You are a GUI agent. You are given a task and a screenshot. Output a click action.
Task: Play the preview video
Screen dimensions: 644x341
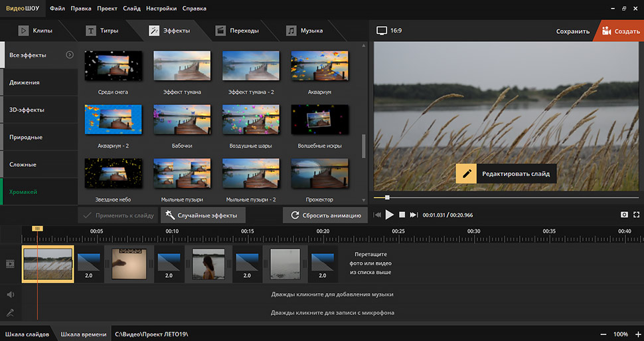pos(390,215)
